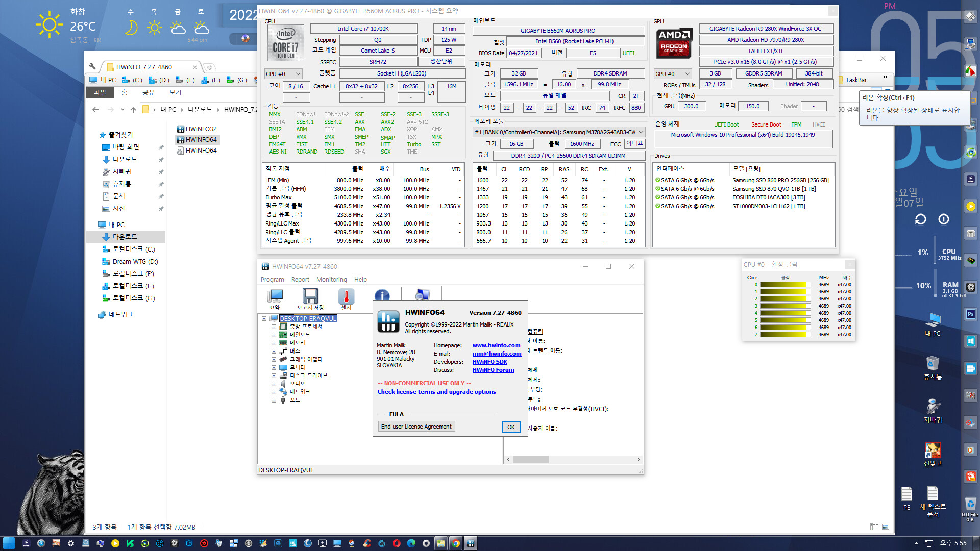Select 바탕 화면 in Explorer quick access
The height and width of the screenshot is (551, 980).
pyautogui.click(x=126, y=147)
